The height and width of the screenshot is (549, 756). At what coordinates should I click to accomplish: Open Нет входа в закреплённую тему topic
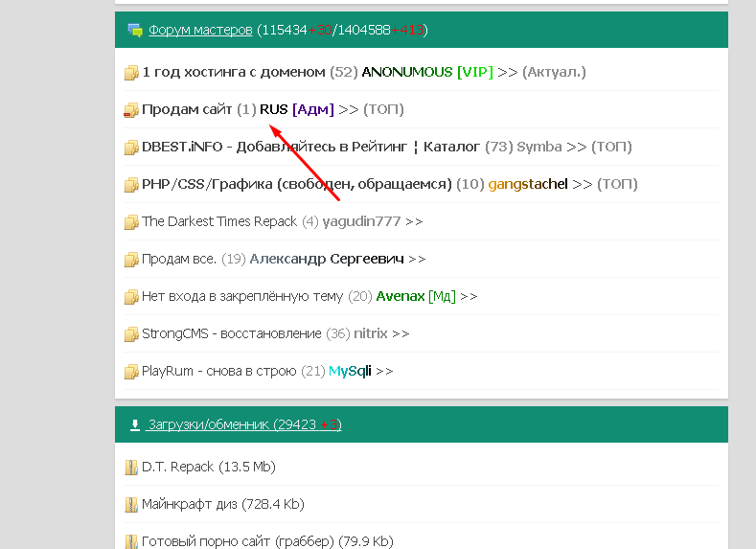tap(242, 296)
